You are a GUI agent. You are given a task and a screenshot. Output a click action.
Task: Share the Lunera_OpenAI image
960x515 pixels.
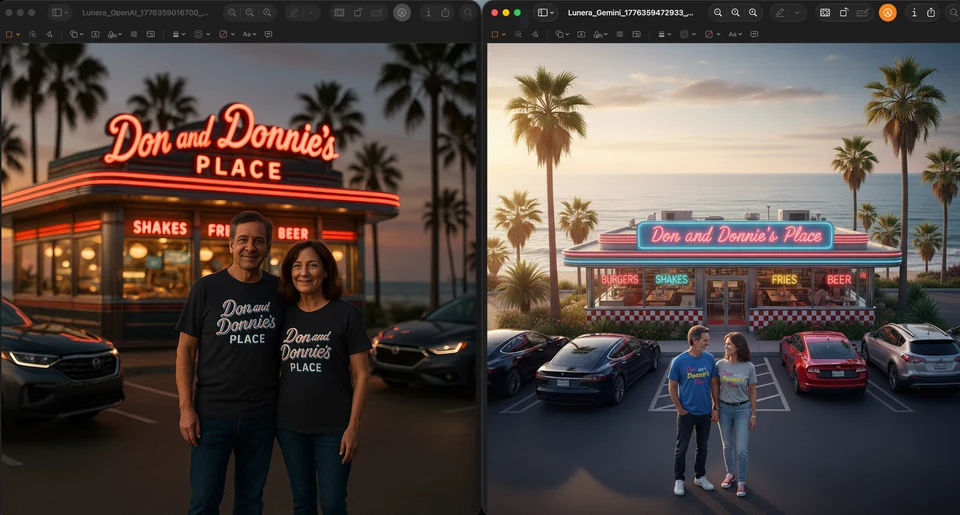click(445, 12)
